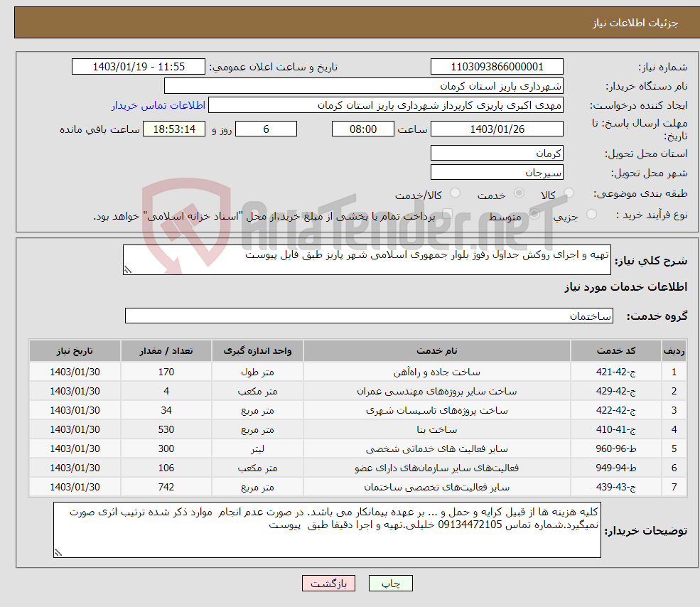Click the delivery city field سیرجان

[497, 173]
